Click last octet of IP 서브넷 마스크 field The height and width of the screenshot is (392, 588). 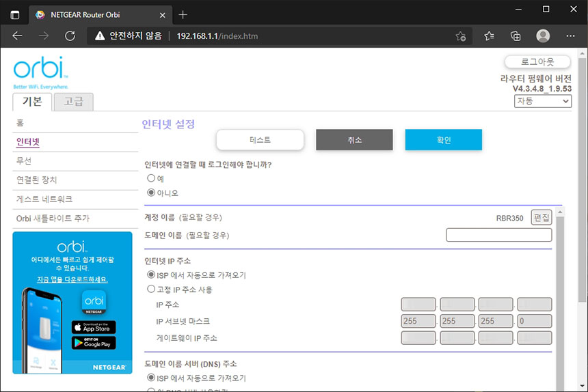point(535,321)
